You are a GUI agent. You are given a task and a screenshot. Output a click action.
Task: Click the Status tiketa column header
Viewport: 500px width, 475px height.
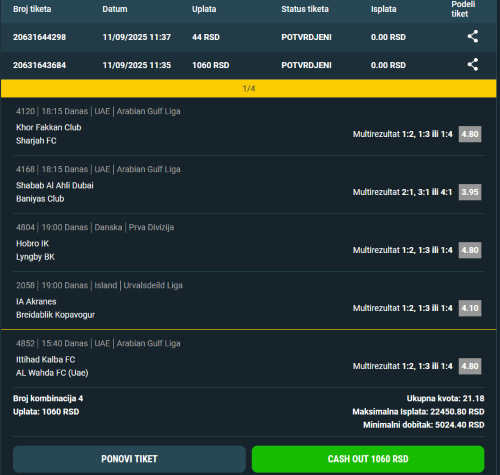pos(305,9)
